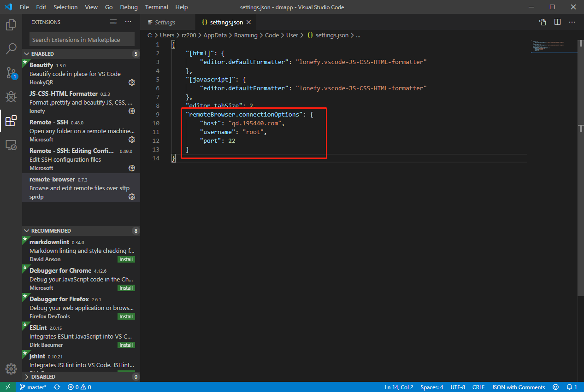Viewport: 584px width, 392px height.
Task: Synchronize changes via status bar sync icon
Action: pyautogui.click(x=57, y=387)
